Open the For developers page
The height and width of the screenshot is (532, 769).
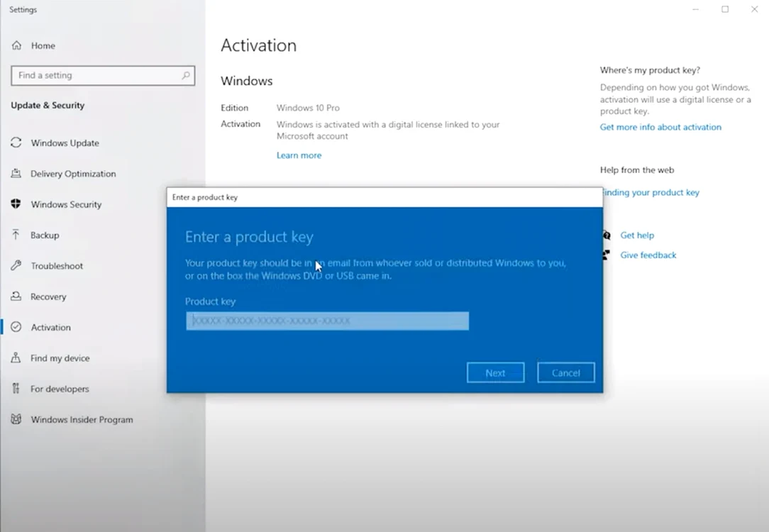point(60,389)
